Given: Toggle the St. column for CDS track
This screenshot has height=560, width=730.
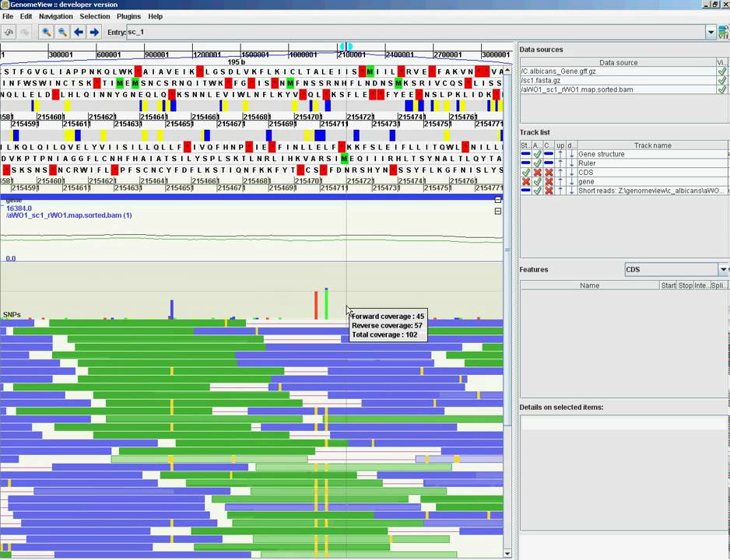Looking at the screenshot, I should tap(526, 173).
